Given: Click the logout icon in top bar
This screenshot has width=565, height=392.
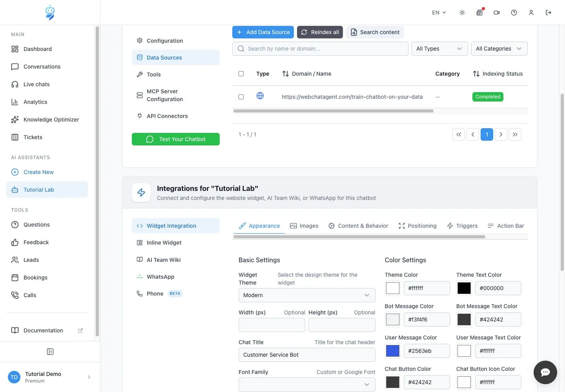Looking at the screenshot, I should click(x=549, y=13).
